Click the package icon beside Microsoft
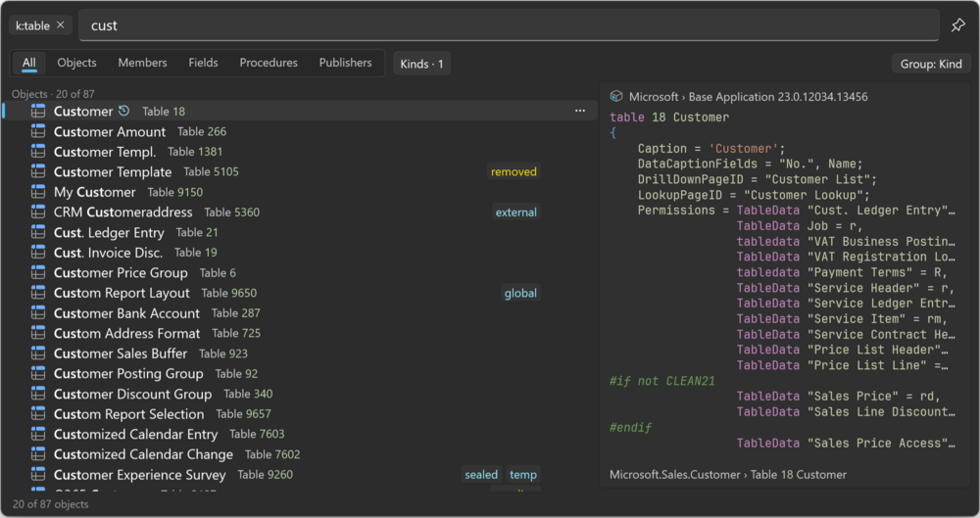Screen dimensions: 980x518 pyautogui.click(x=616, y=96)
